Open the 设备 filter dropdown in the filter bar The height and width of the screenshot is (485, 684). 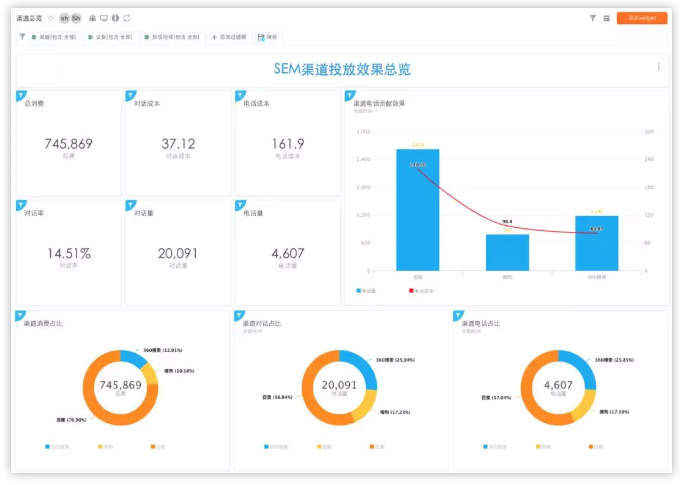coord(110,37)
